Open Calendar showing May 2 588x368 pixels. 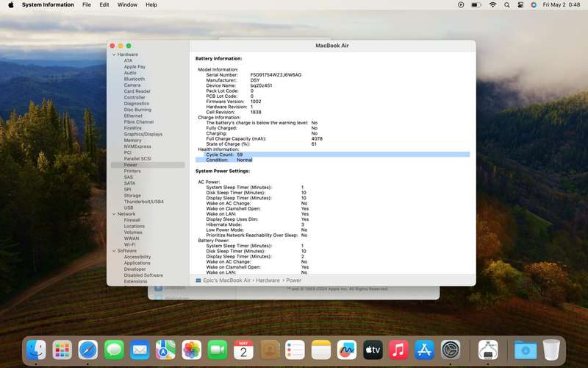(243, 350)
